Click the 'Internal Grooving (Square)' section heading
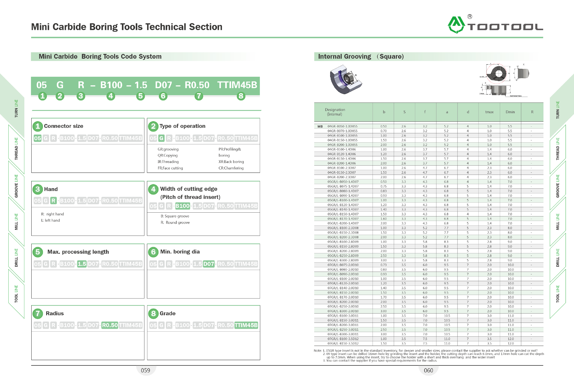Viewport: 574px width, 392px height. tap(361, 57)
